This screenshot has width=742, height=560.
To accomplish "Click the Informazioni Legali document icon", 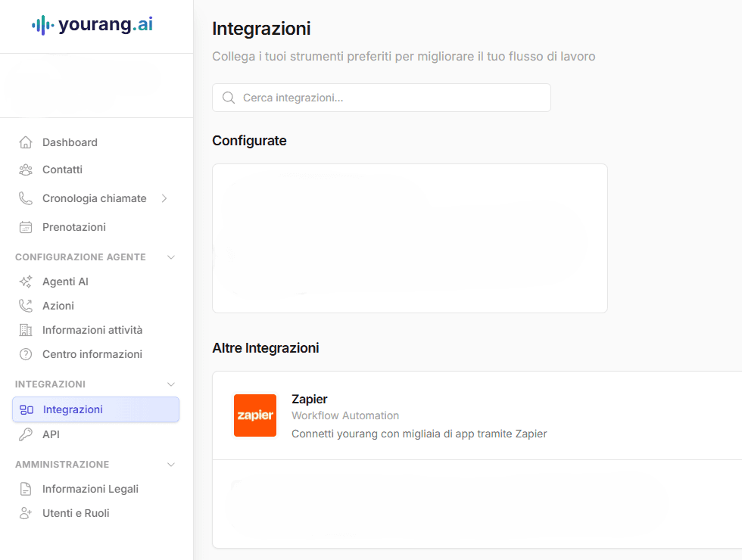I will click(x=26, y=489).
